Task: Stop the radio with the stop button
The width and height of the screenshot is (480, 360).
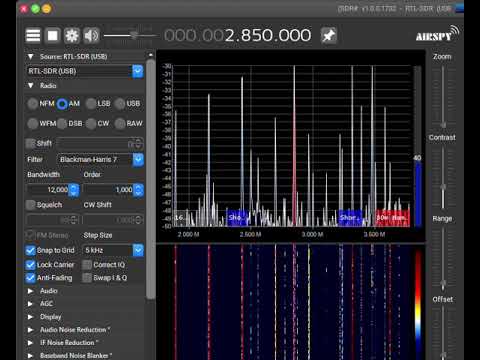Action: coord(53,35)
